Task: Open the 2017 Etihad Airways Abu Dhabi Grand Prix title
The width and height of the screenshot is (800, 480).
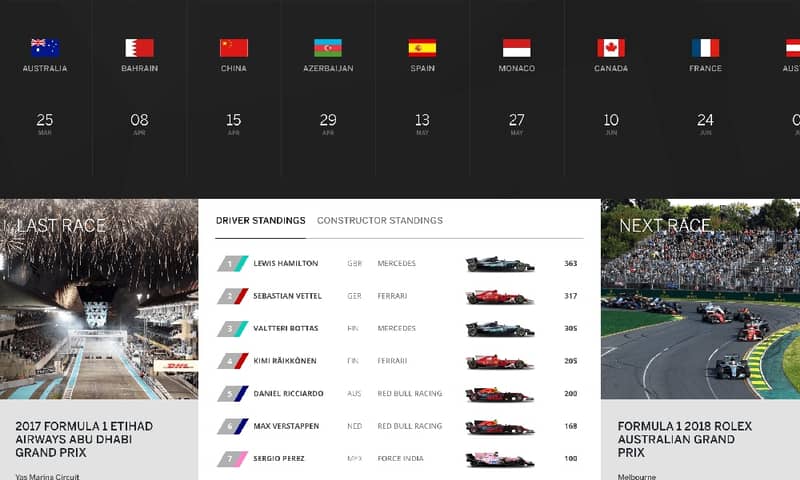Action: coord(84,439)
